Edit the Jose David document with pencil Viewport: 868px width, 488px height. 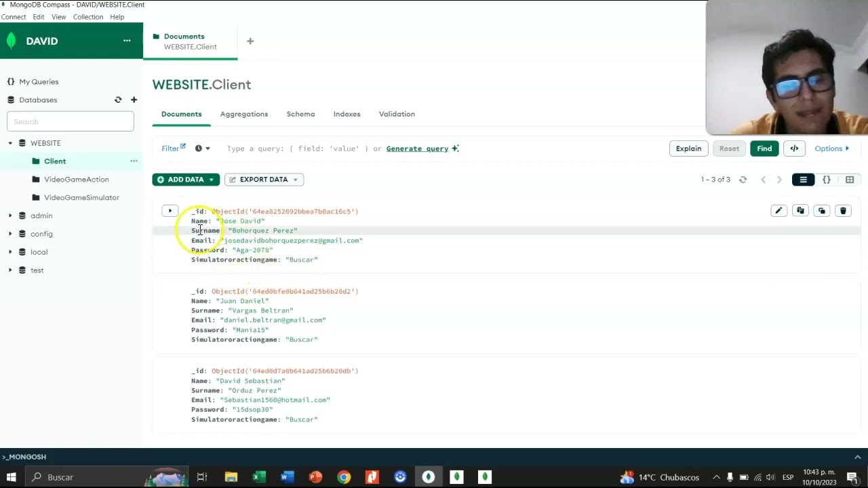(778, 211)
